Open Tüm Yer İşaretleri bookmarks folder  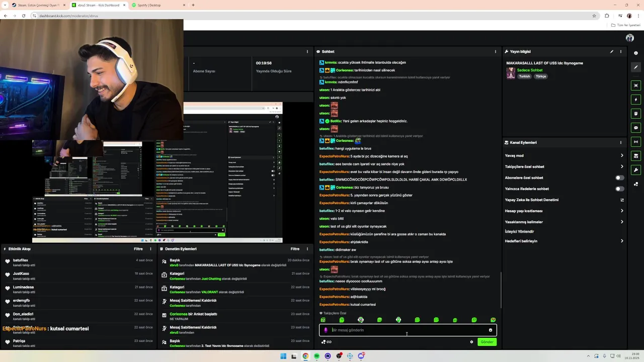[x=627, y=25]
